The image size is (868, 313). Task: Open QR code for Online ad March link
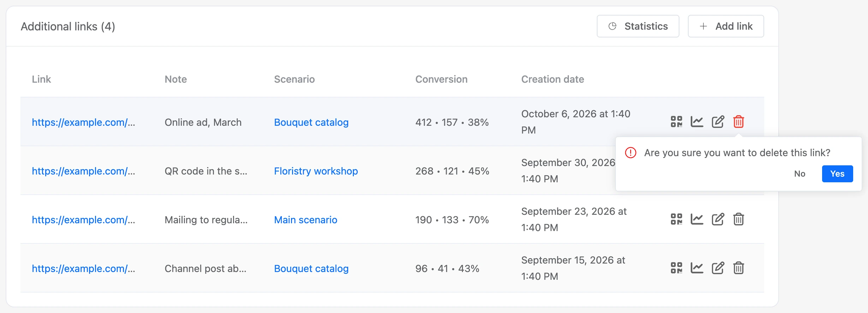(x=676, y=122)
